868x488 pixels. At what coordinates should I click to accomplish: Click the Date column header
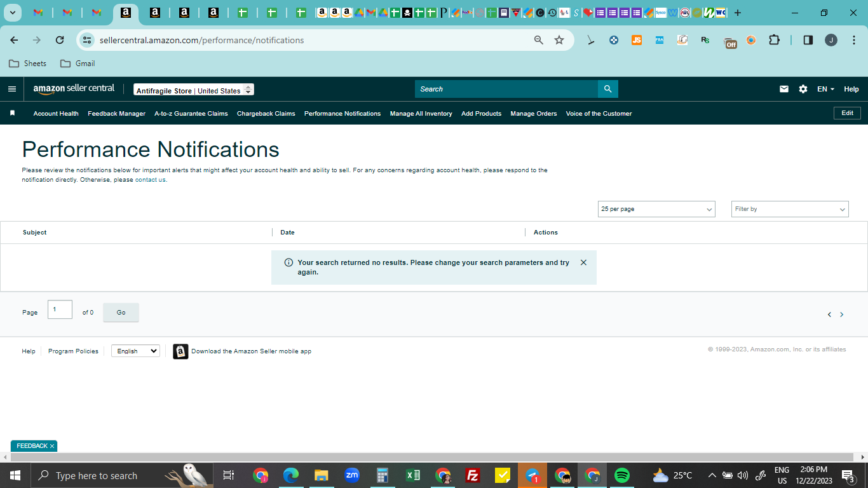click(x=288, y=233)
